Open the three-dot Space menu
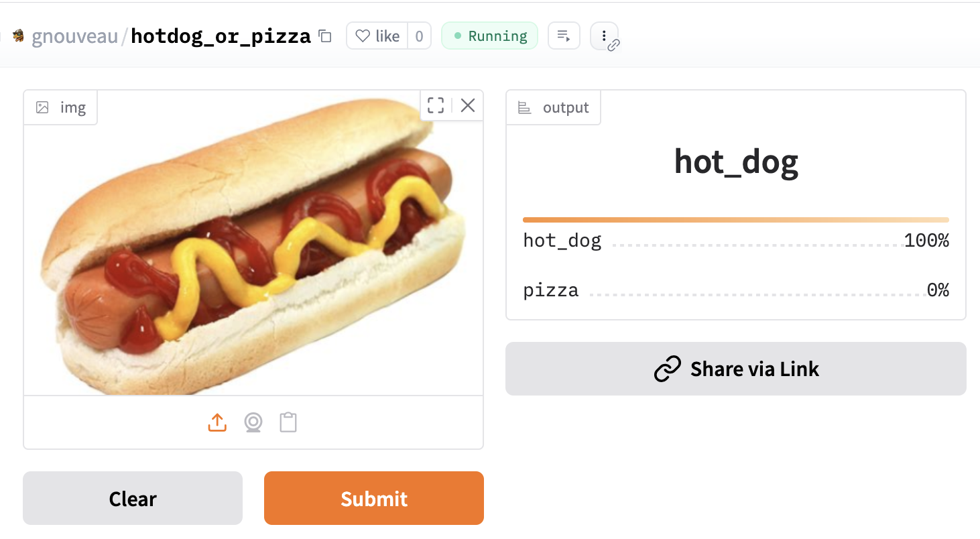Image resolution: width=980 pixels, height=539 pixels. pyautogui.click(x=604, y=36)
